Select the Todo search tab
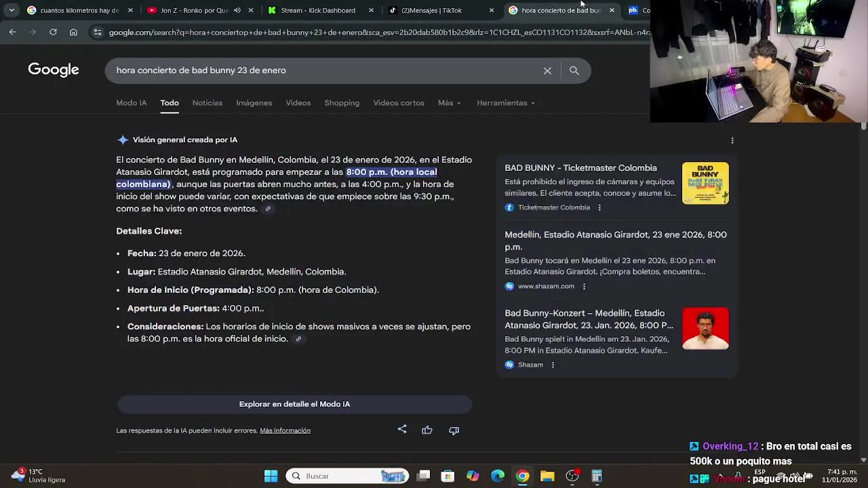 pos(170,103)
